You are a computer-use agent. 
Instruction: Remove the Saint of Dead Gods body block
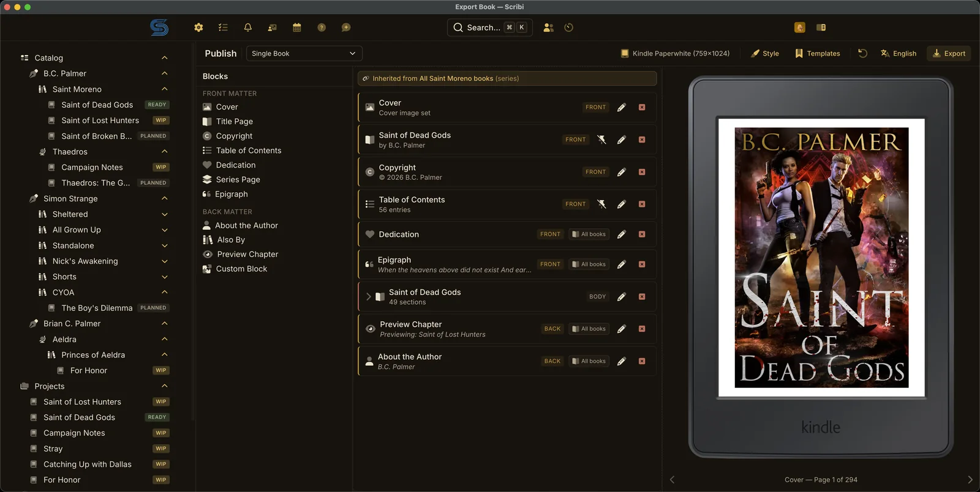tap(642, 297)
